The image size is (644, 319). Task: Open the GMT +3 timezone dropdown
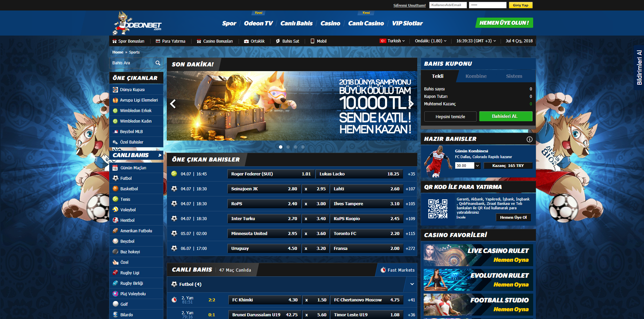click(x=476, y=41)
